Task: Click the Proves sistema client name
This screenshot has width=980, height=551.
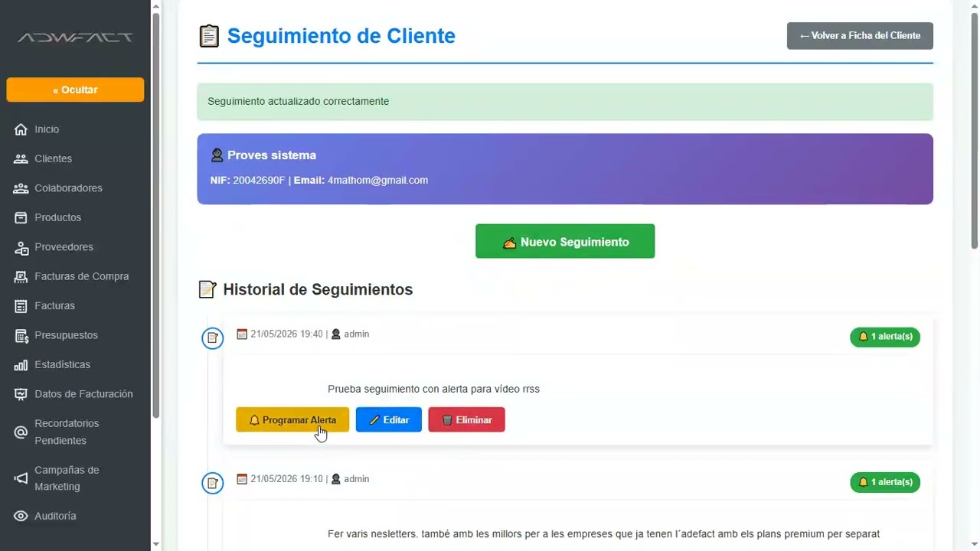Action: tap(271, 155)
